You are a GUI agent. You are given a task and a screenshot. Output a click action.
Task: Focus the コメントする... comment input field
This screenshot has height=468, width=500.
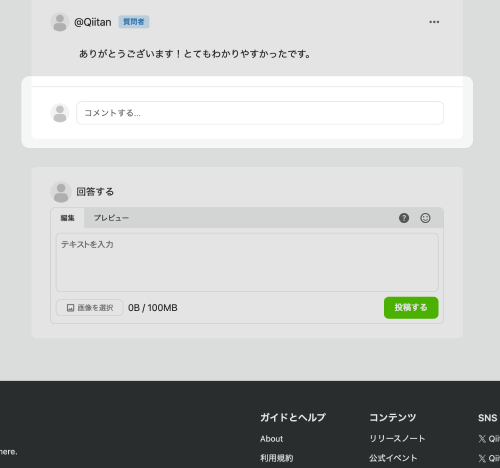260,113
